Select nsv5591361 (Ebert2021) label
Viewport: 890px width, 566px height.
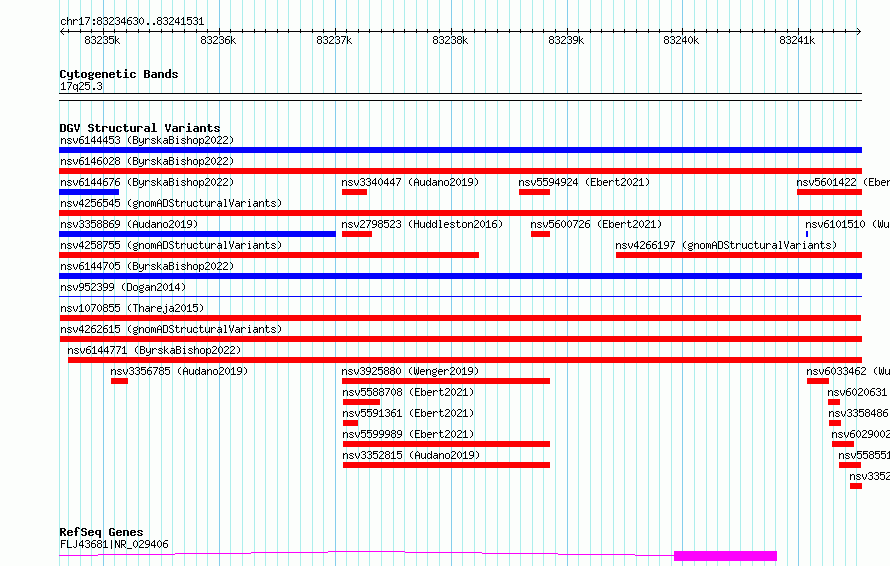click(x=408, y=413)
